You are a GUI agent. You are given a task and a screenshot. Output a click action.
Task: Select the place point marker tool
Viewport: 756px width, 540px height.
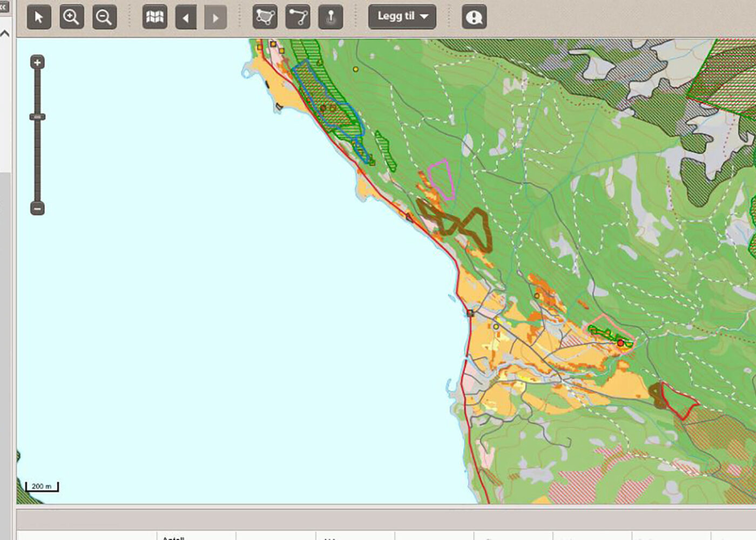pyautogui.click(x=330, y=17)
